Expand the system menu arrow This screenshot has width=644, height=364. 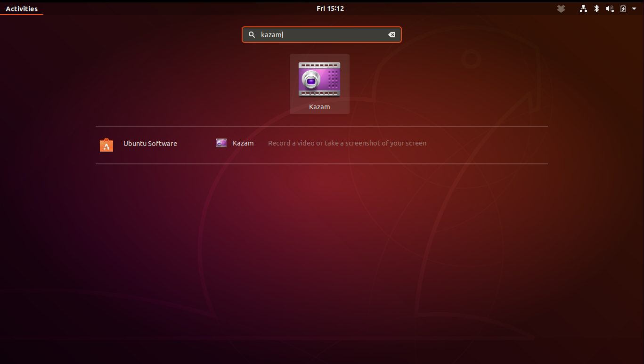634,8
